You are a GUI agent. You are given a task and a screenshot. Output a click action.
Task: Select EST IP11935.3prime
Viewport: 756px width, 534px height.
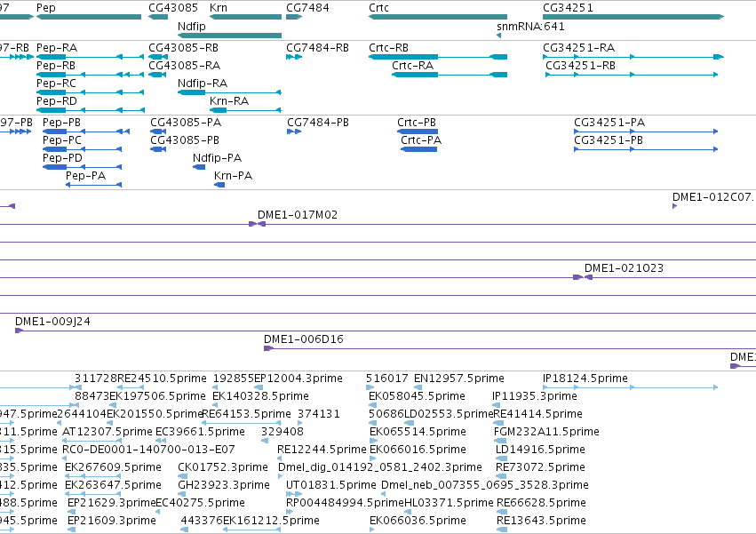coord(496,405)
